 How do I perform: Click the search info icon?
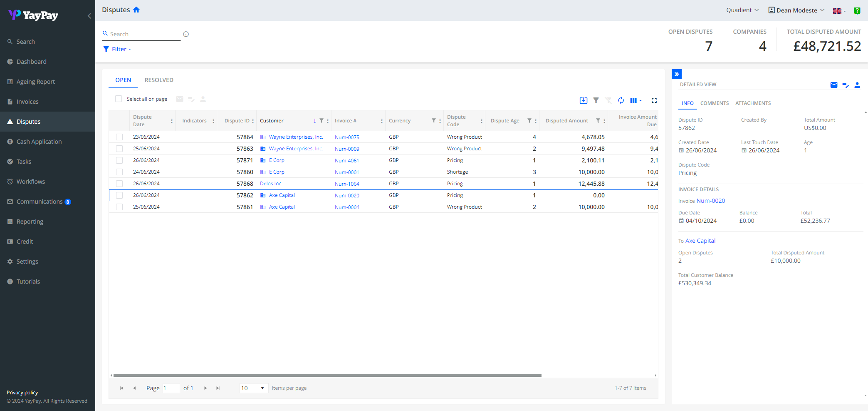pos(186,34)
